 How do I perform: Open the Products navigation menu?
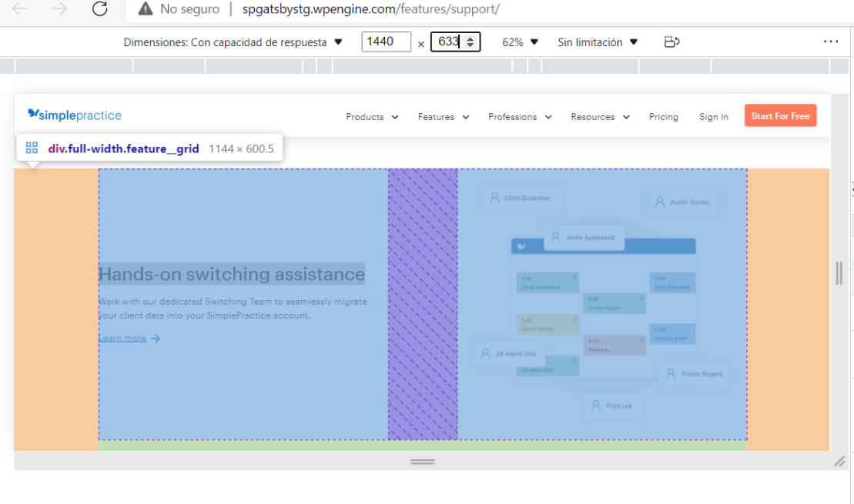click(x=371, y=116)
